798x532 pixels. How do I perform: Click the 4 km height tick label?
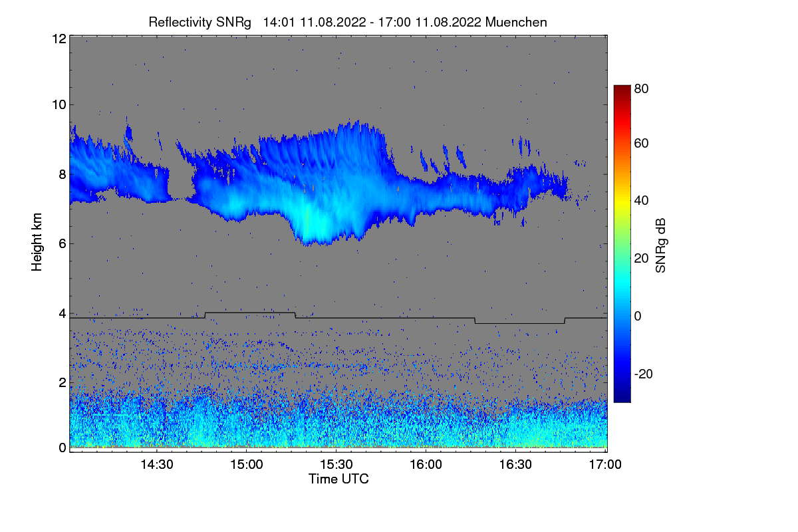click(62, 313)
